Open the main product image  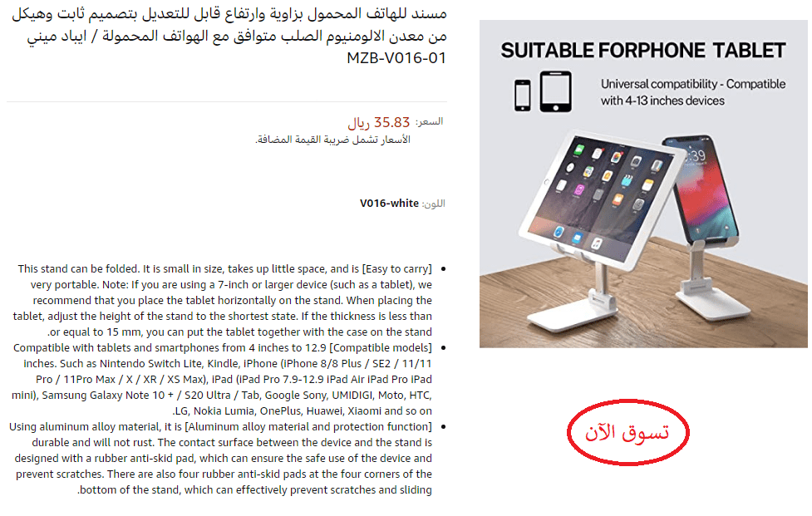(x=643, y=184)
